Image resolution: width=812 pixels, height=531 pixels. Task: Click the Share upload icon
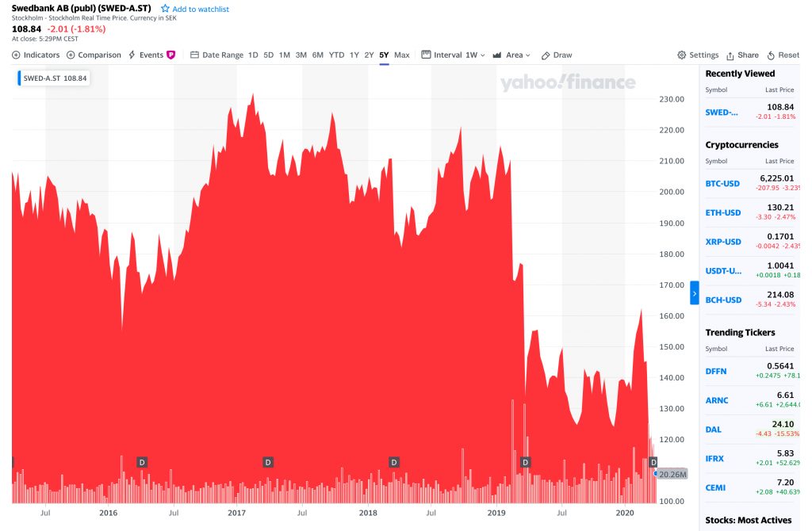[730, 55]
